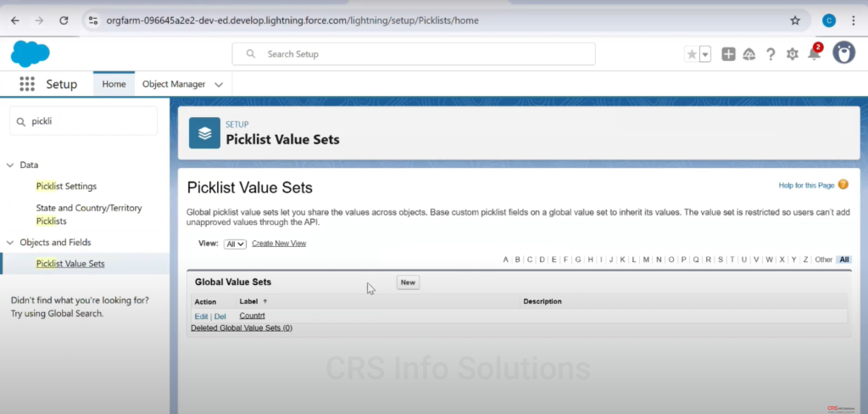Click the Salesforce cloud logo
This screenshot has height=414, width=868.
pyautogui.click(x=31, y=53)
